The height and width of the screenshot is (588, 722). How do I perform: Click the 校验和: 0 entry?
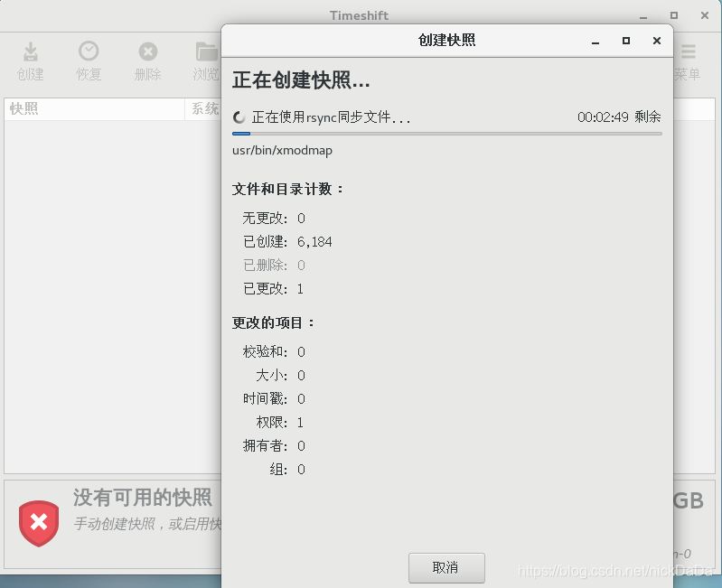click(274, 352)
